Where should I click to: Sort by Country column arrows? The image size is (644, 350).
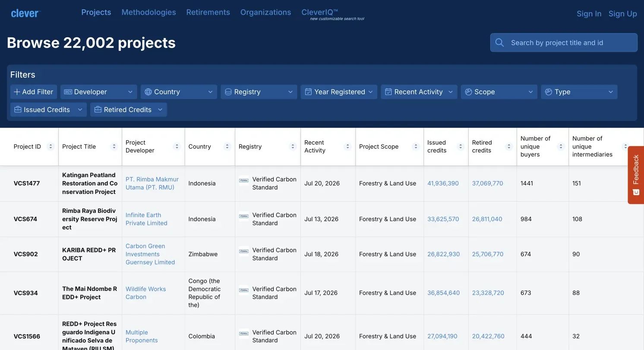pyautogui.click(x=227, y=147)
